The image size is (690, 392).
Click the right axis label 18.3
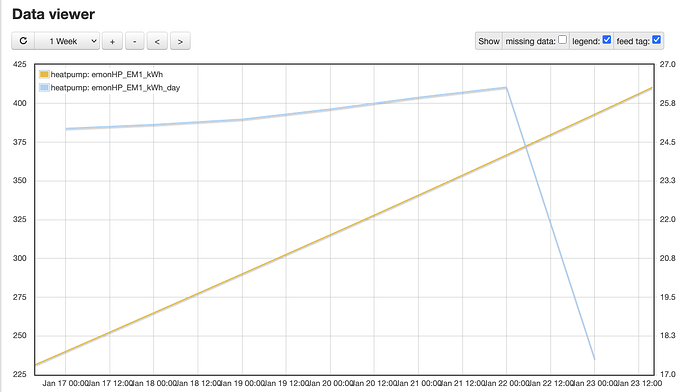pos(667,335)
